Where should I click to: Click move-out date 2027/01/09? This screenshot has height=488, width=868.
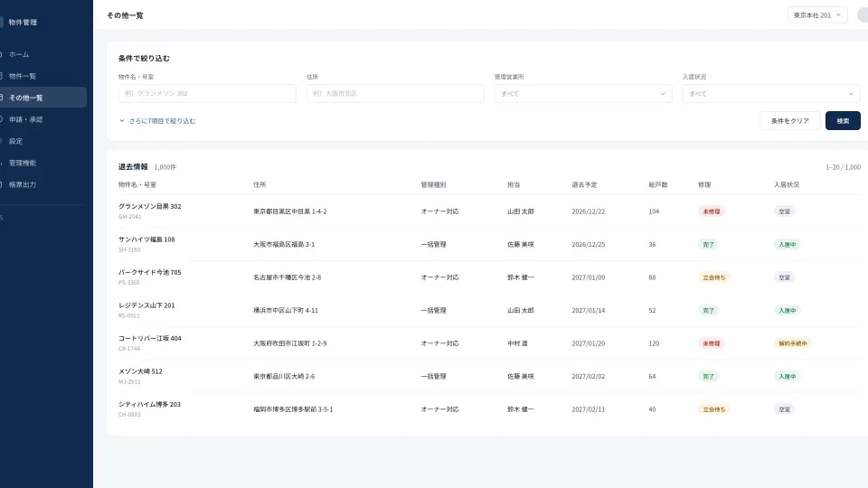click(x=589, y=277)
